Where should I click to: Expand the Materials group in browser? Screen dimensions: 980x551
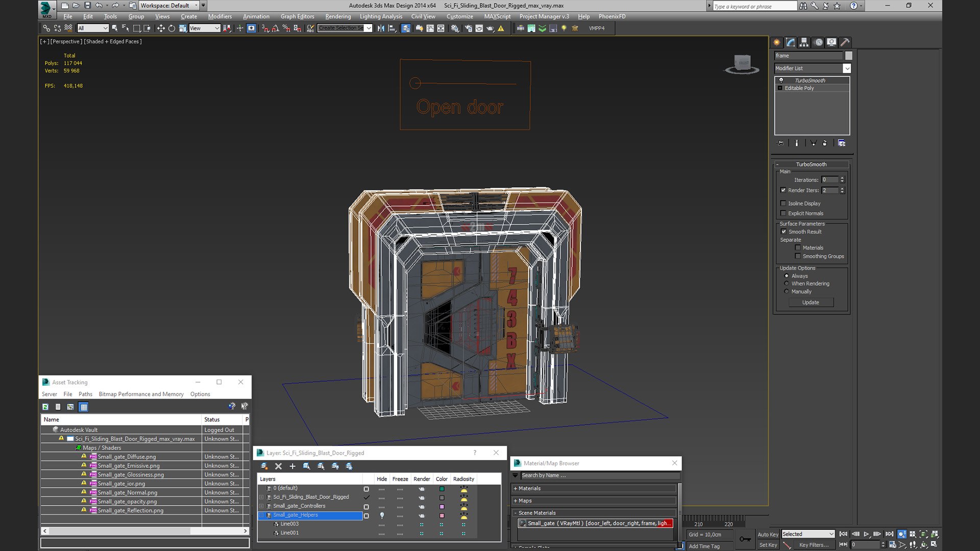click(x=515, y=489)
